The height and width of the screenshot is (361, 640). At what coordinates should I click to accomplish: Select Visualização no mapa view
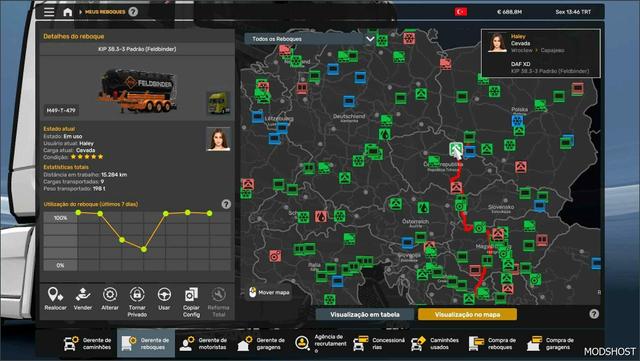coord(467,314)
